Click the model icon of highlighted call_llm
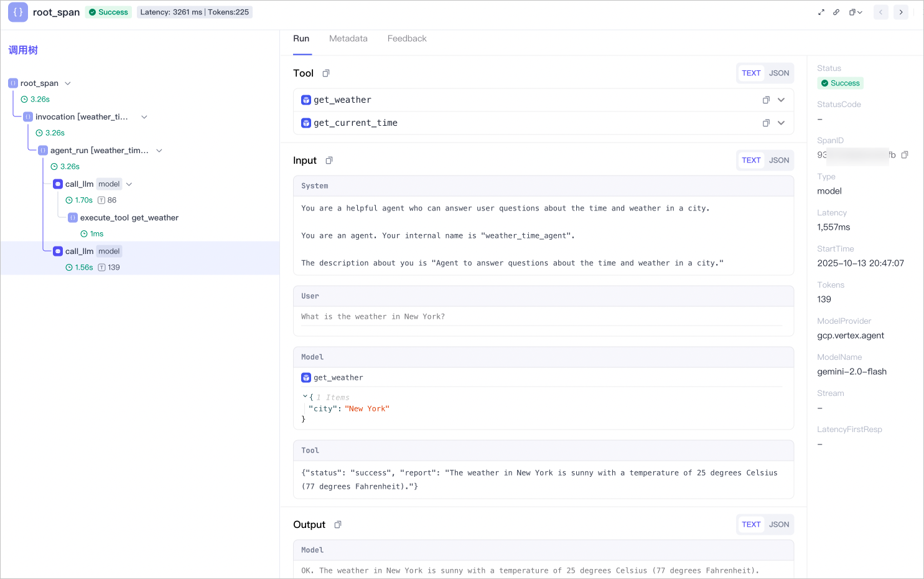 (58, 252)
